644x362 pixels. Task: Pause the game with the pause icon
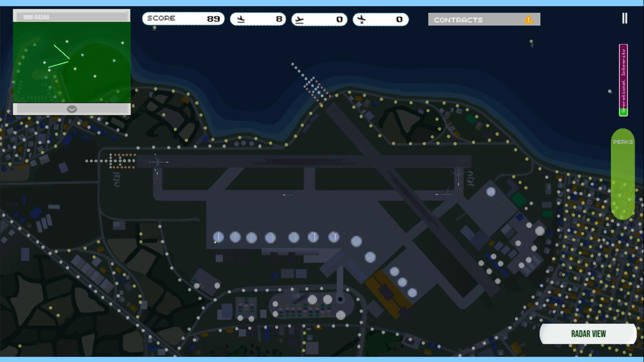624,18
